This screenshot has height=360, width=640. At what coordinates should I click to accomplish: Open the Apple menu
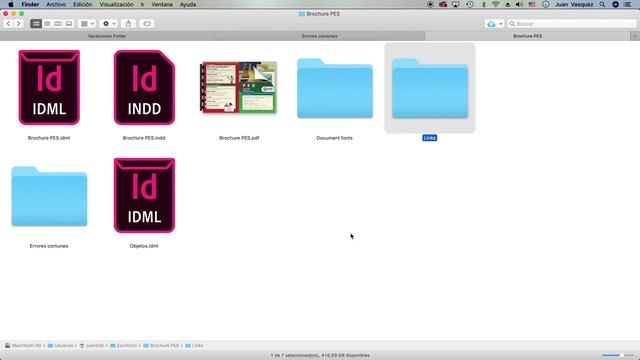click(x=11, y=4)
